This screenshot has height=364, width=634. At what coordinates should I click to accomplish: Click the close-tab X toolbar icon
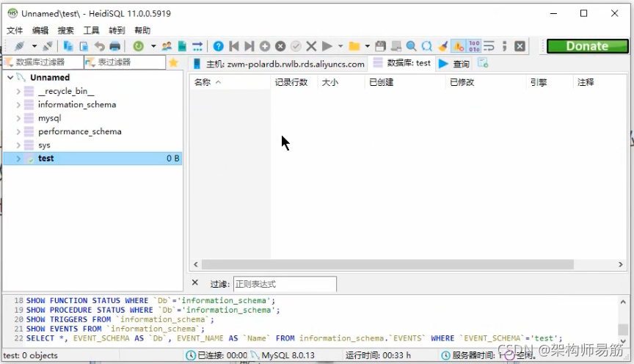tap(520, 46)
